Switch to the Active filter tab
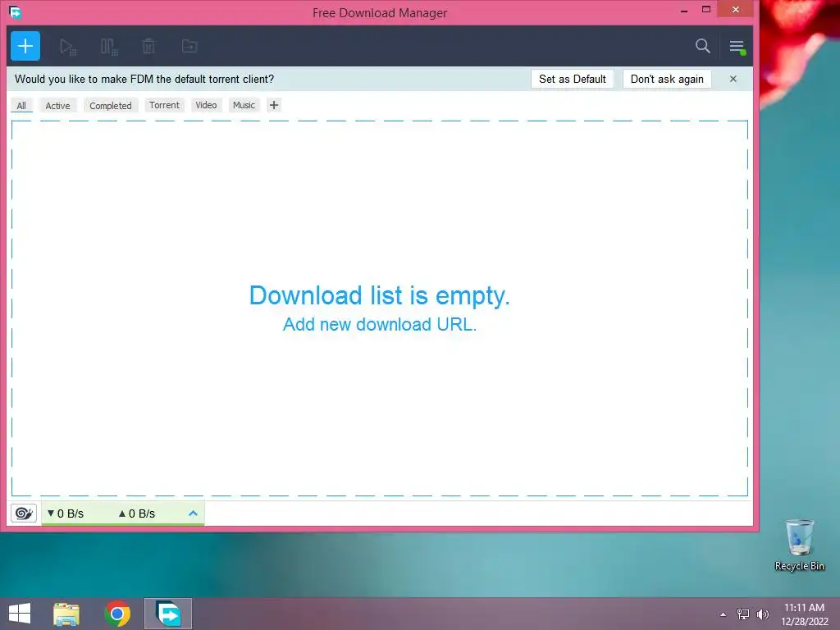The width and height of the screenshot is (840, 630). click(58, 106)
